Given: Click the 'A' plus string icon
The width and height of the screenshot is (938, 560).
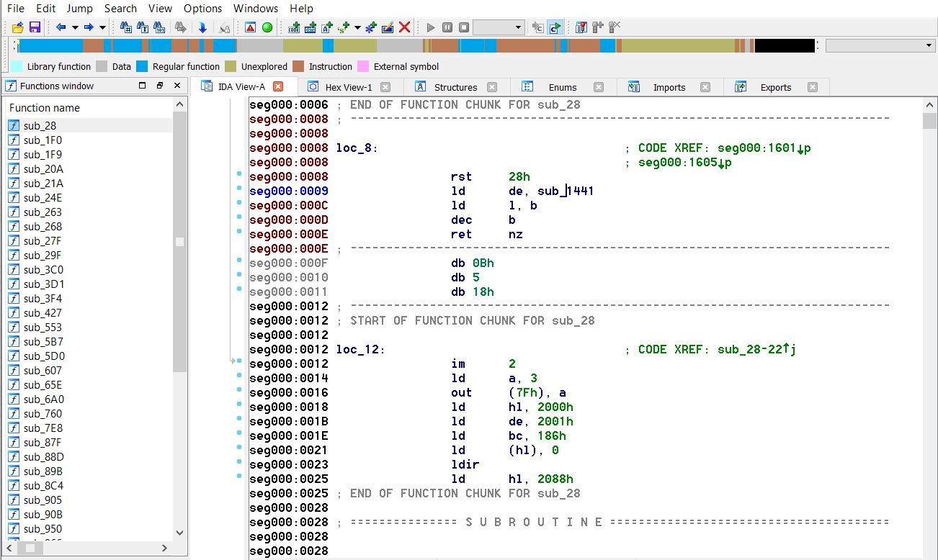Looking at the screenshot, I should point(327,27).
